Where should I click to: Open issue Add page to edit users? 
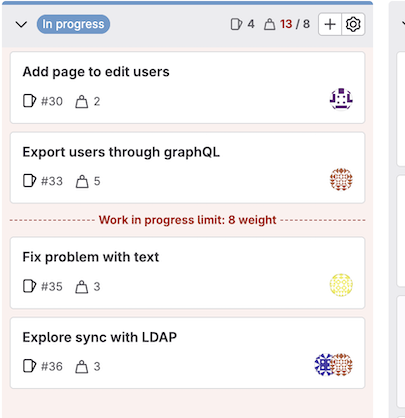coord(96,72)
